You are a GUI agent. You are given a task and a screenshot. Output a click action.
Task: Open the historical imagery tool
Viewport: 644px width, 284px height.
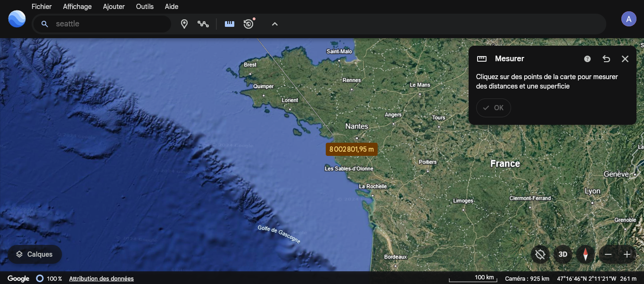(x=248, y=24)
